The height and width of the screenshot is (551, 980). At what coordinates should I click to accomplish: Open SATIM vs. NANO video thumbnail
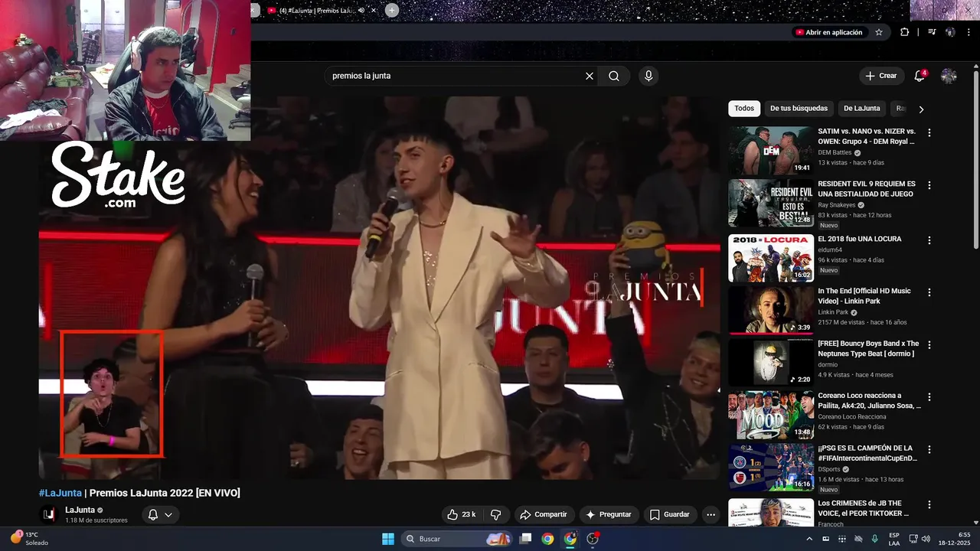(771, 151)
